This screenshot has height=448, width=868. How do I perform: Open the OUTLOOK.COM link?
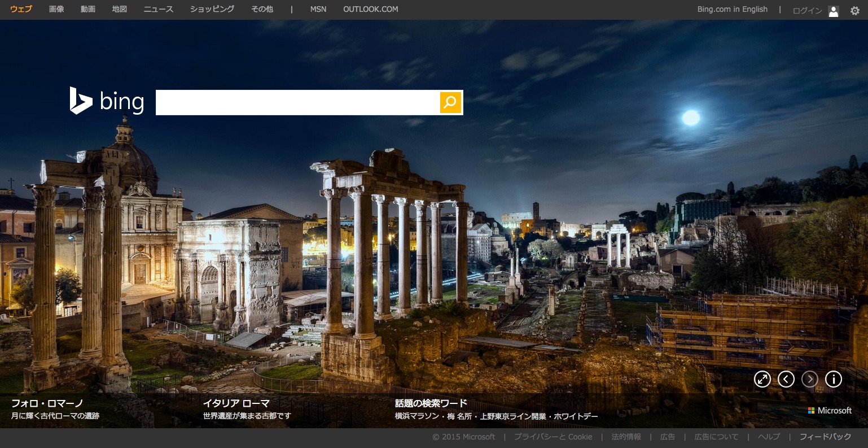point(370,10)
